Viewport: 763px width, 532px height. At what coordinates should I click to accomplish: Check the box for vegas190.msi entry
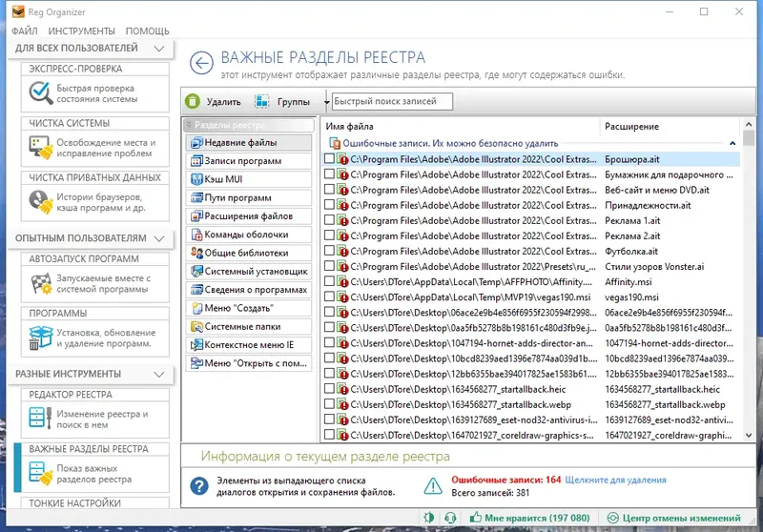tap(329, 297)
